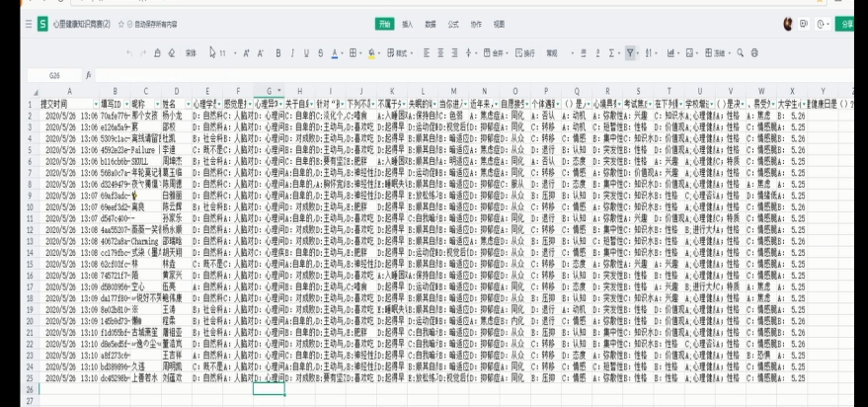
Task: Click the comments icon beside the avatar
Action: [805, 24]
